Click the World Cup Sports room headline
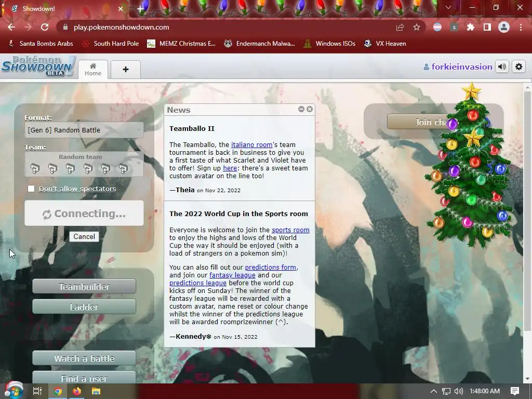Screen dimensions: 532x399 [x=238, y=214]
